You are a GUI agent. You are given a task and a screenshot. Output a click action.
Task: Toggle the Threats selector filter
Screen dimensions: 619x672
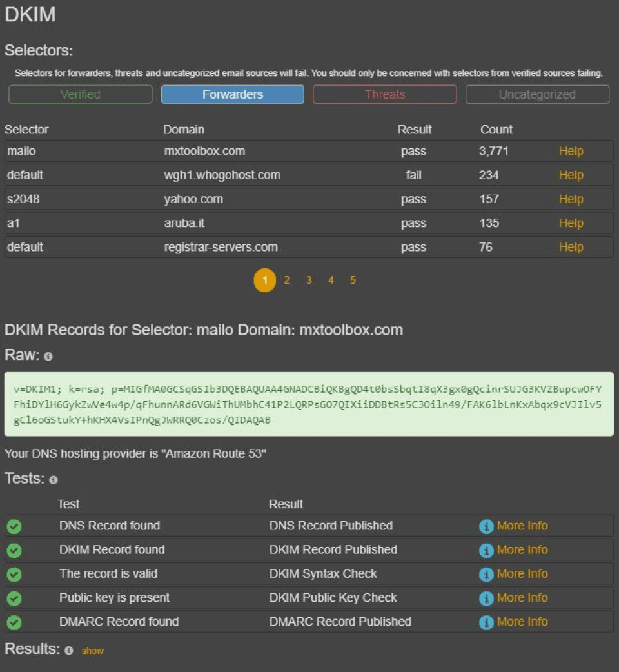point(385,94)
